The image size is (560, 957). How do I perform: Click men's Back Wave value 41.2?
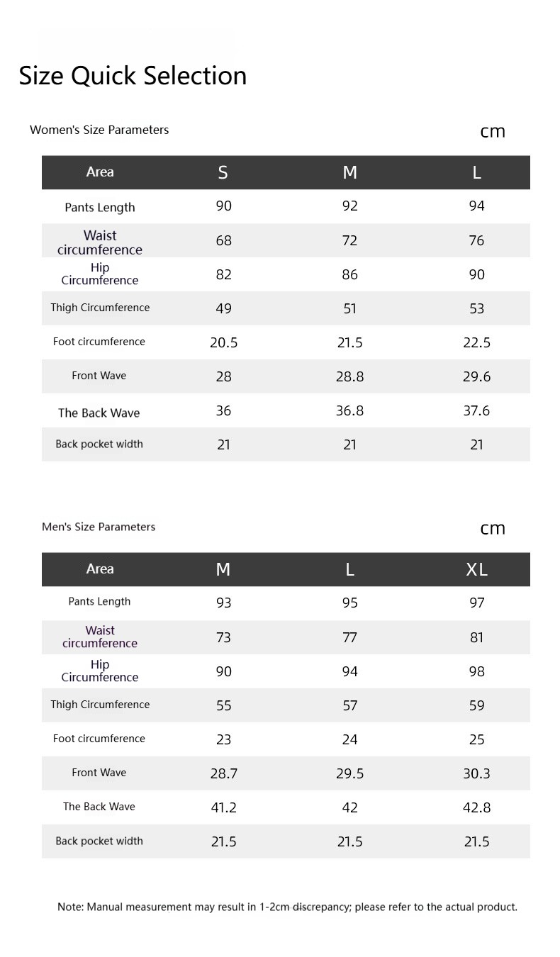[x=224, y=807]
